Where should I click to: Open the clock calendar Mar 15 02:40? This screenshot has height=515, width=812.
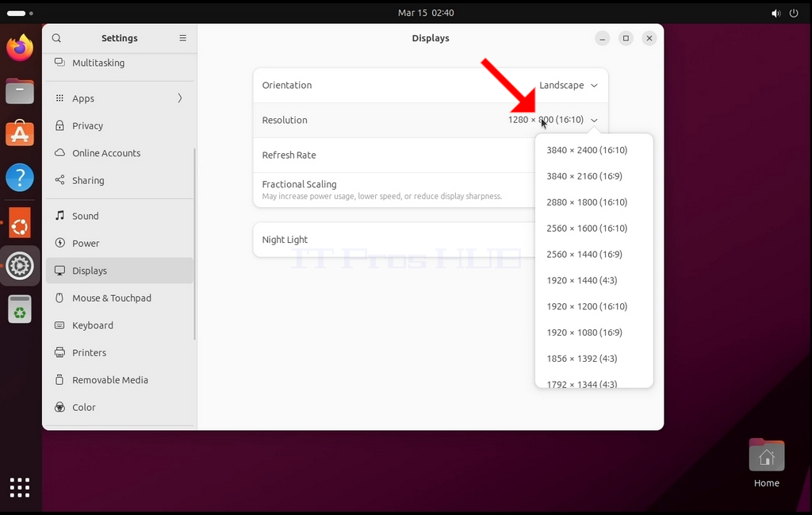point(426,13)
